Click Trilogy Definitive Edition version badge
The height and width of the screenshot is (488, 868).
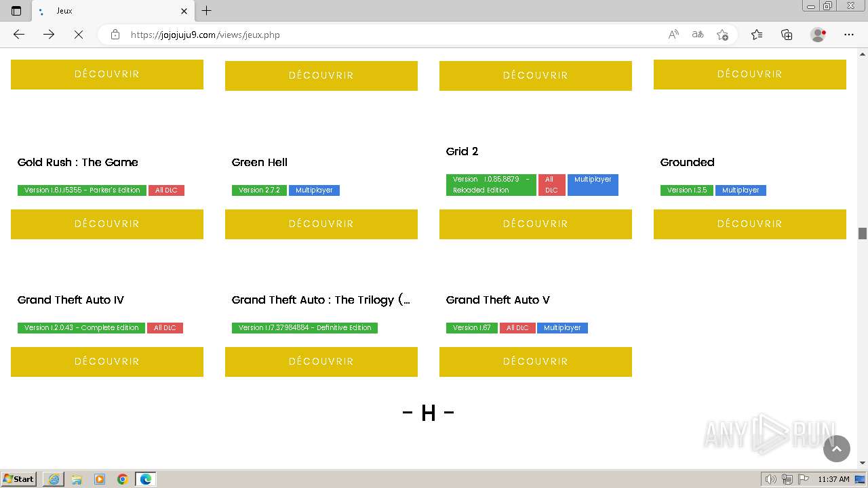[x=304, y=328]
